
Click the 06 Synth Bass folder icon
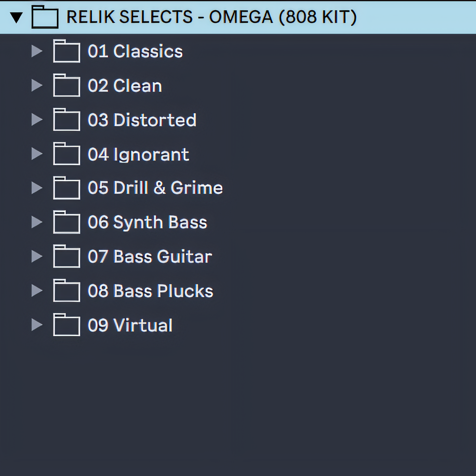coord(66,223)
